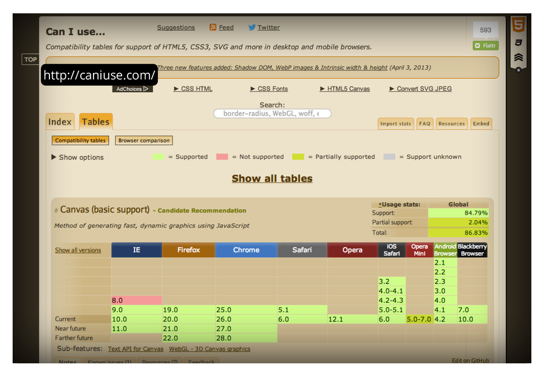Click the Opera column header
This screenshot has width=544, height=392.
click(353, 250)
